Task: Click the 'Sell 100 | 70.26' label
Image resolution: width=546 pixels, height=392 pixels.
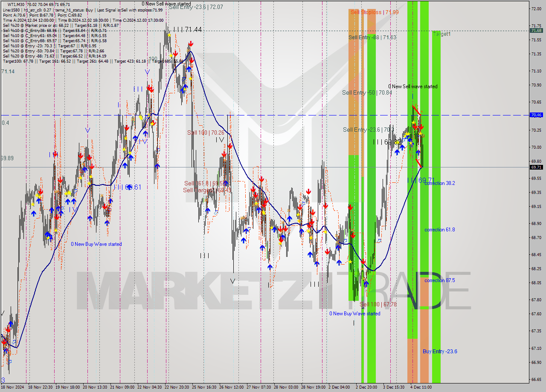Action: point(206,133)
